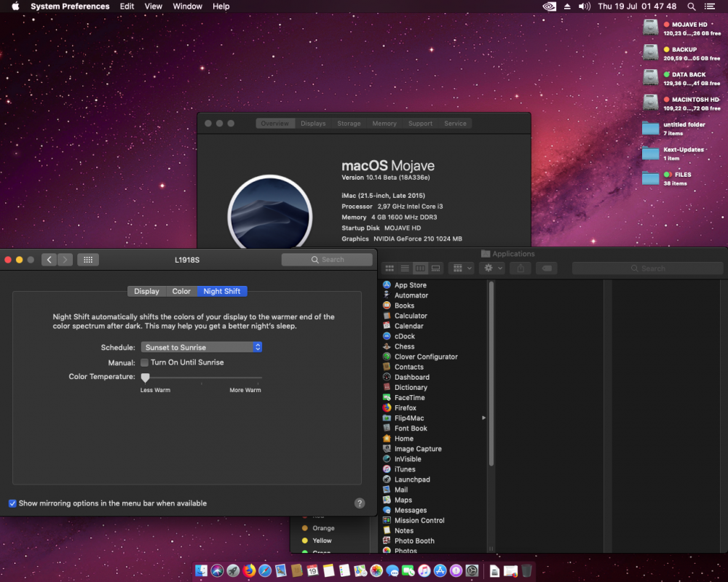
Task: Open Calendar icon in the Dock
Action: [x=312, y=570]
